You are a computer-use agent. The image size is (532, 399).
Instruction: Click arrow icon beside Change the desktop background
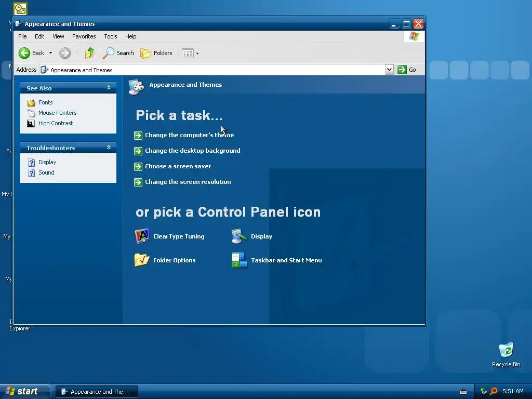click(138, 151)
